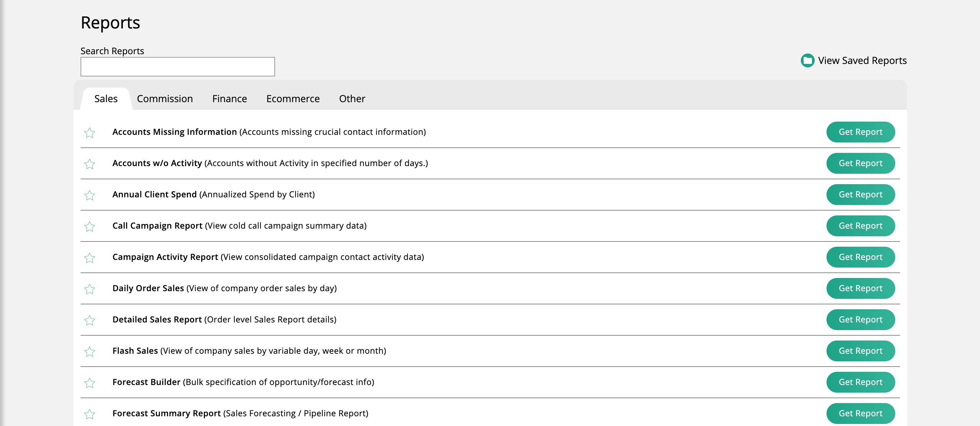Switch to the Ecommerce tab
This screenshot has width=980, height=426.
point(293,99)
